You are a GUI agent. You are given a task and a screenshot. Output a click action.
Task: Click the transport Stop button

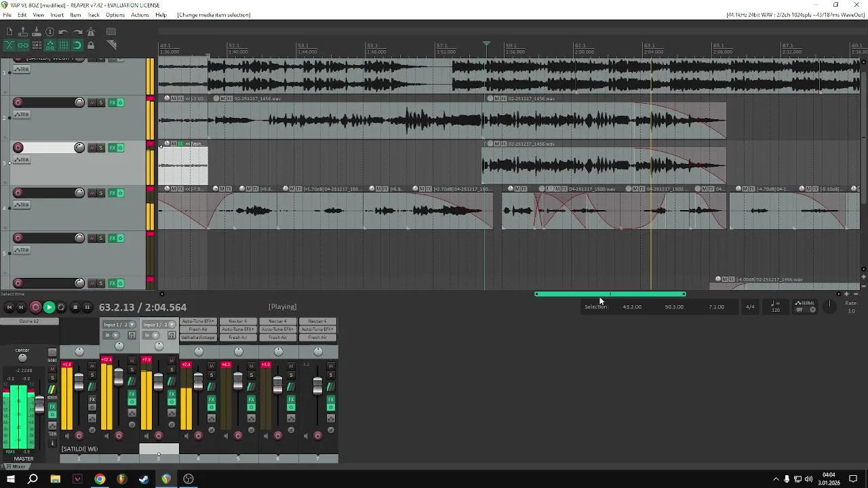[x=75, y=307]
